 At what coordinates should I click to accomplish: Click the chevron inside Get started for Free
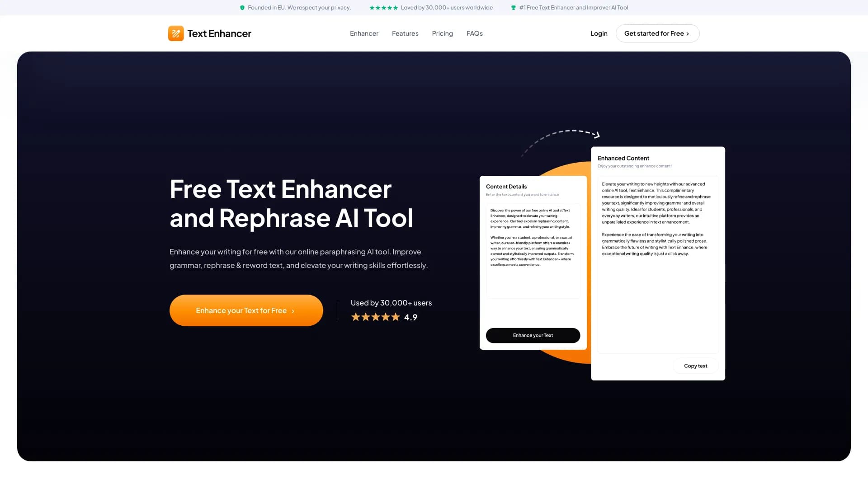click(688, 33)
